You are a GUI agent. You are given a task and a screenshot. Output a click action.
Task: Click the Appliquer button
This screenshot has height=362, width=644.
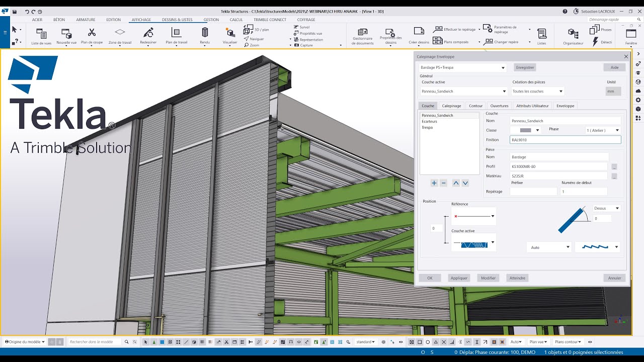coord(459,278)
